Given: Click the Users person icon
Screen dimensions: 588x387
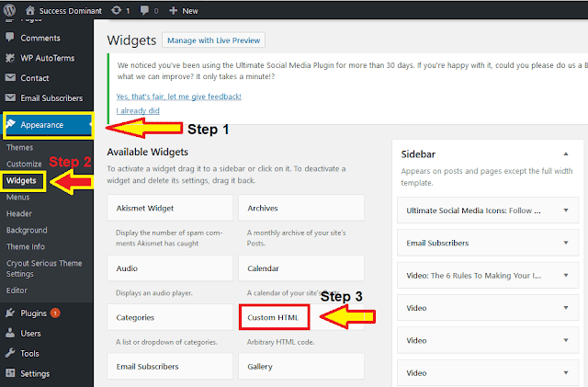Looking at the screenshot, I should click(10, 333).
